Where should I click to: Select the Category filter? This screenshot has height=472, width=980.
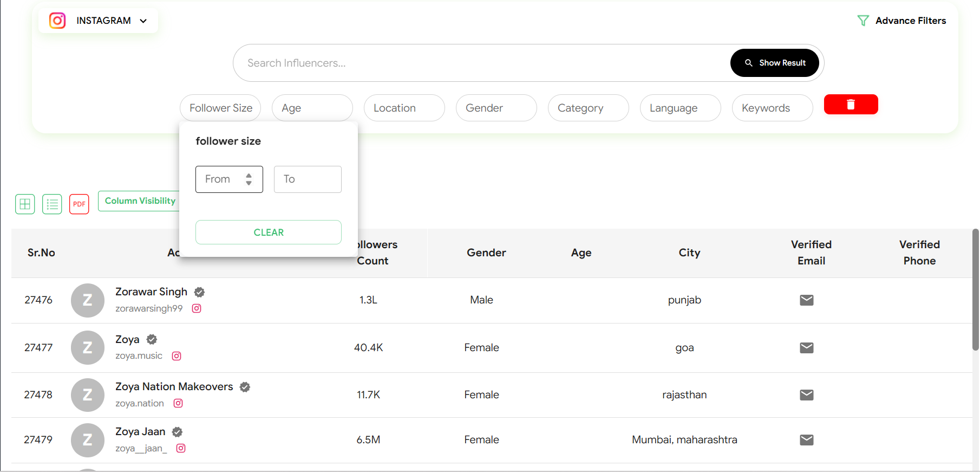click(588, 108)
